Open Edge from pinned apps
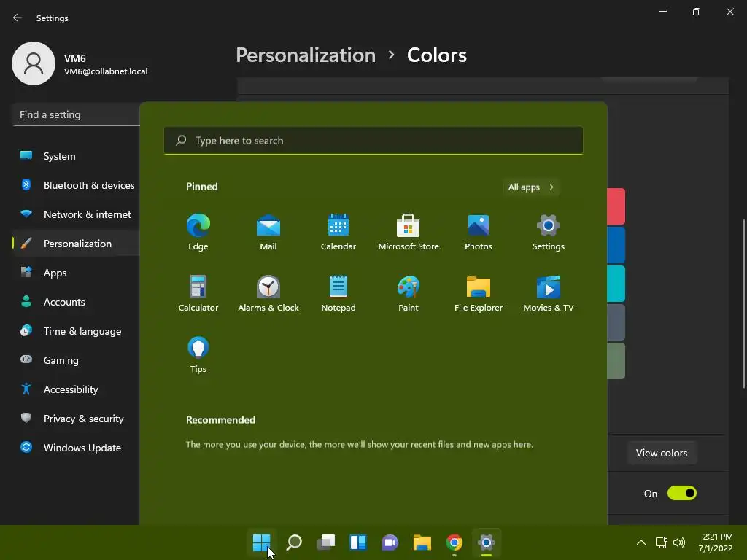This screenshot has height=560, width=747. click(198, 233)
